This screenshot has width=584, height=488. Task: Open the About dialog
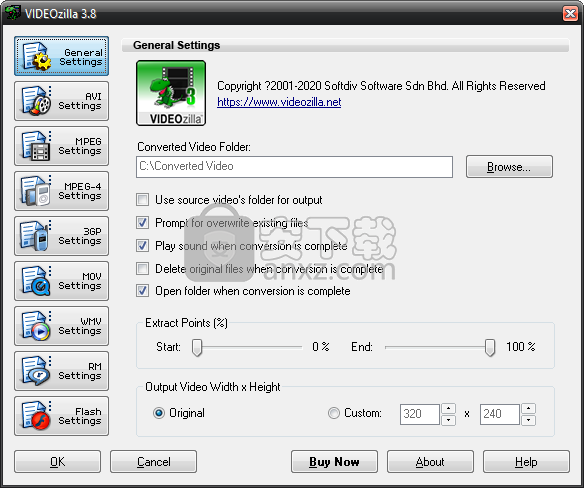430,462
